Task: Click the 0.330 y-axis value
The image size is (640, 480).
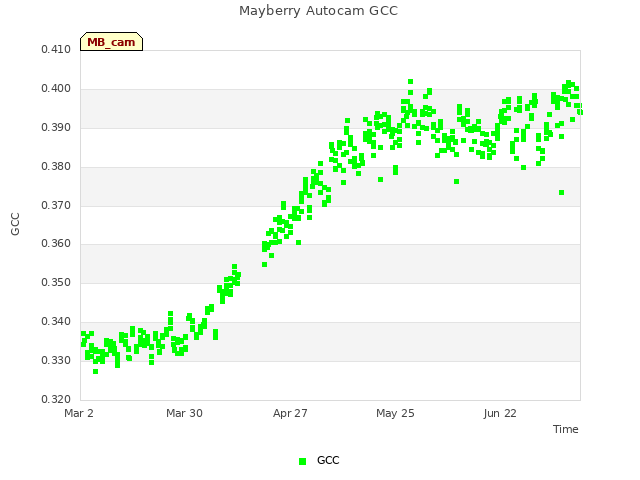Action: click(56, 360)
